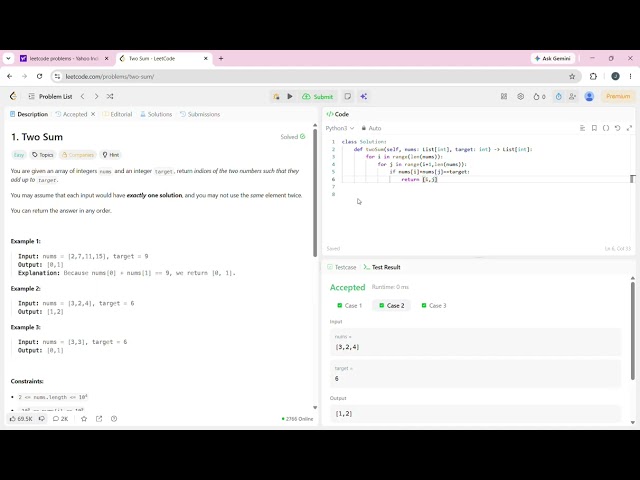The height and width of the screenshot is (480, 640).
Task: Expand the Topics tag
Action: click(43, 155)
